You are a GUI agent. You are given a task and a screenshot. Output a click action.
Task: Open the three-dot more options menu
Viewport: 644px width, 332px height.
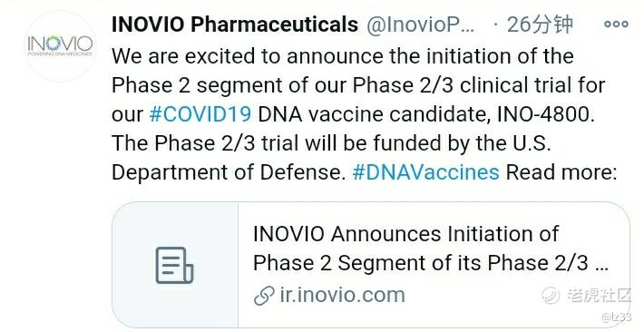(616, 24)
